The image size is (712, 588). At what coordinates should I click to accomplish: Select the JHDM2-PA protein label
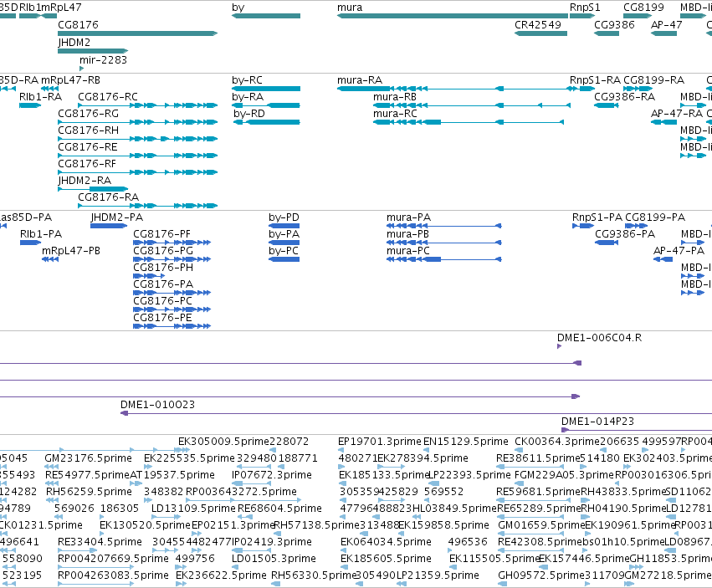(x=116, y=217)
